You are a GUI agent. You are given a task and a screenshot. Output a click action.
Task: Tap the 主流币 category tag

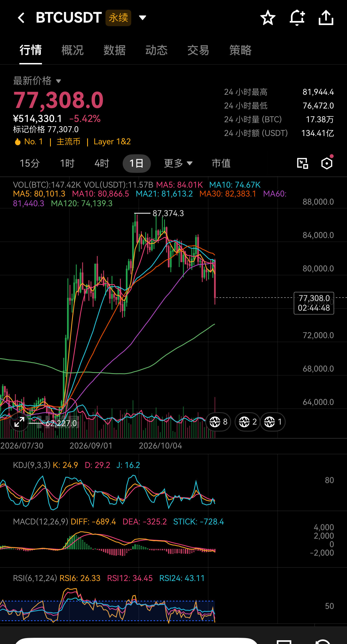(x=68, y=142)
